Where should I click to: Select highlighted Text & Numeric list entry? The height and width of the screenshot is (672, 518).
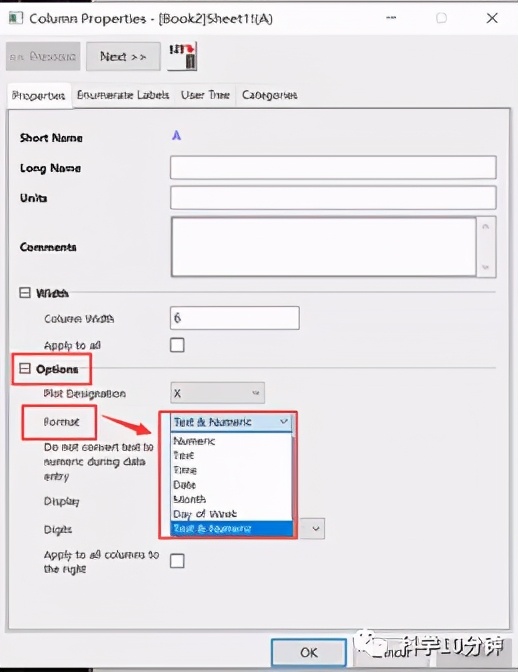pyautogui.click(x=231, y=528)
